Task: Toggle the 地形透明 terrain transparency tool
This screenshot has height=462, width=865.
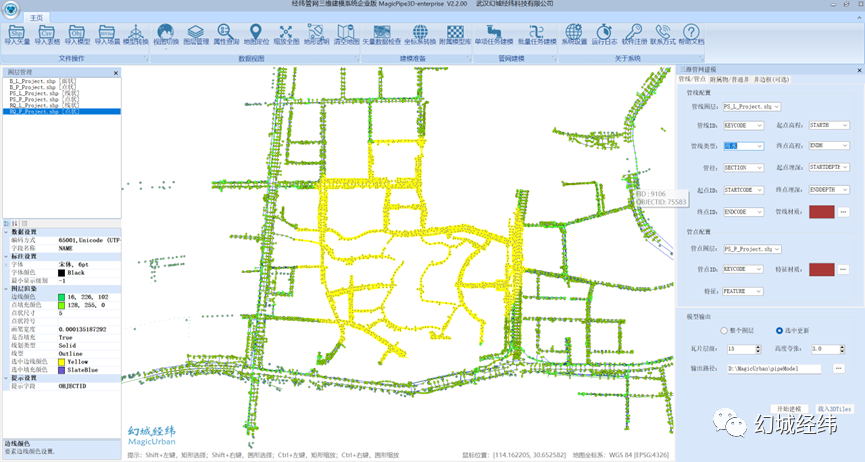Action: (316, 34)
